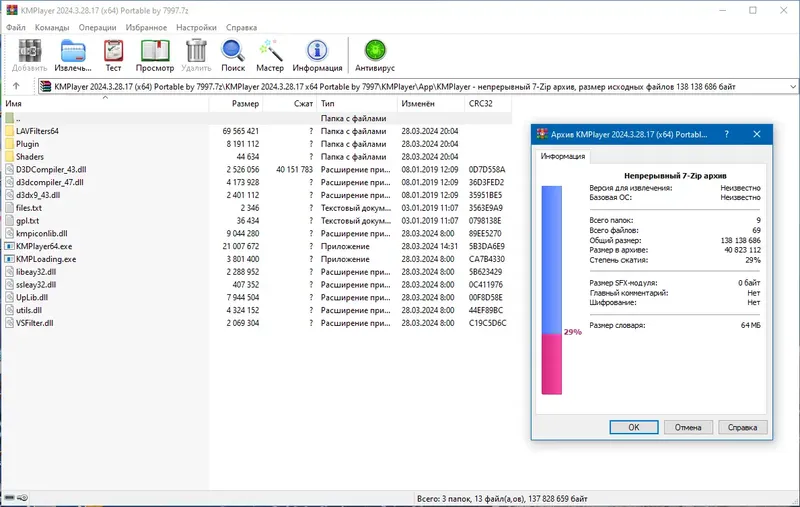This screenshot has width=800, height=507.
Task: Select the Shaders folder icon
Action: 9,157
